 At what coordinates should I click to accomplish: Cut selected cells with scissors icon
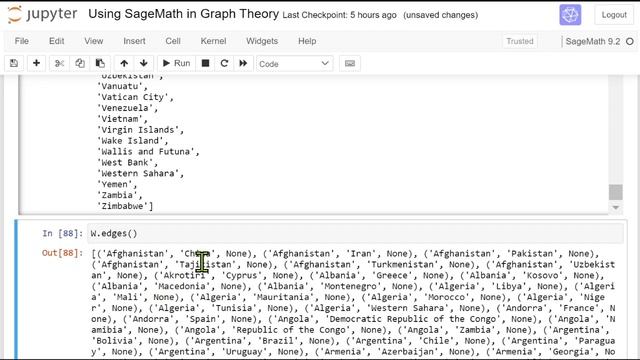pyautogui.click(x=59, y=63)
